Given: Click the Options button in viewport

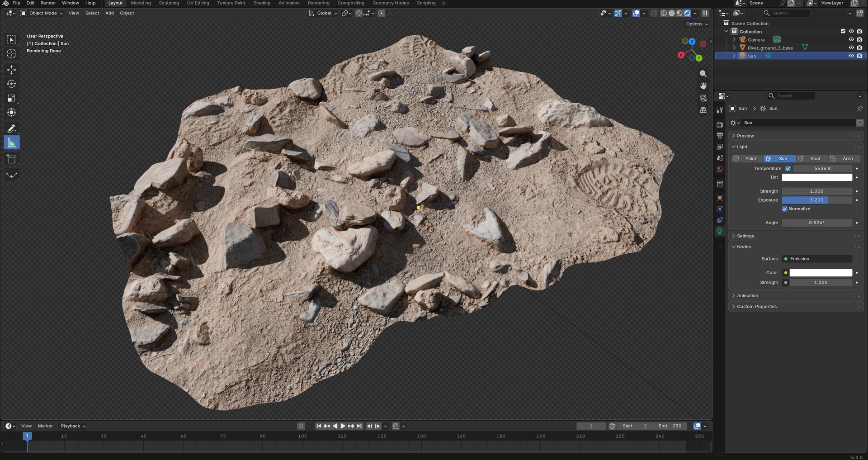Looking at the screenshot, I should (x=697, y=24).
